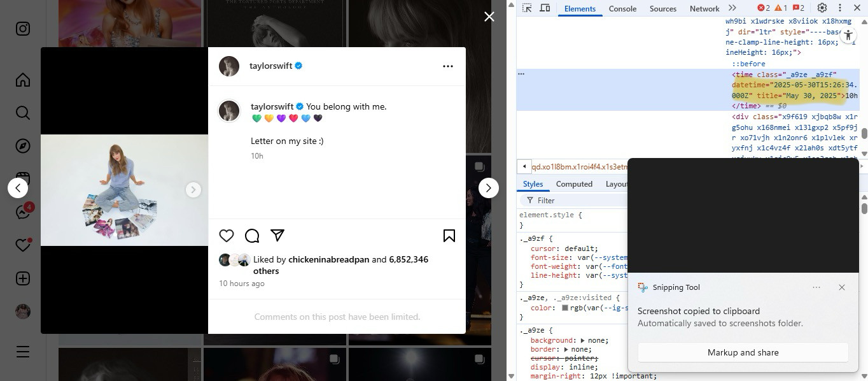Switch to the Network tab
The width and height of the screenshot is (868, 381).
(x=704, y=9)
